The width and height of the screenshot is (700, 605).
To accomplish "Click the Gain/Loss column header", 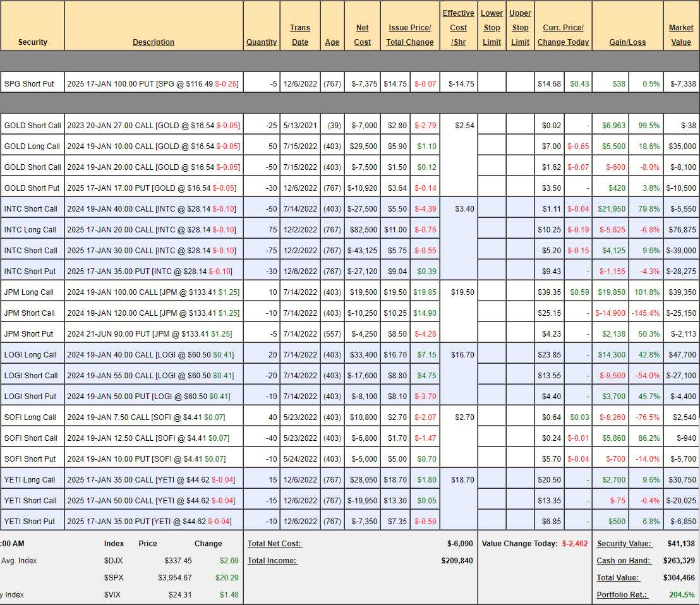I will pyautogui.click(x=627, y=42).
